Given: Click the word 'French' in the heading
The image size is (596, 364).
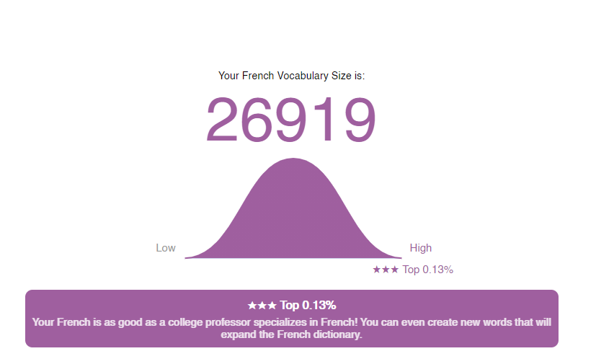Looking at the screenshot, I should [258, 76].
